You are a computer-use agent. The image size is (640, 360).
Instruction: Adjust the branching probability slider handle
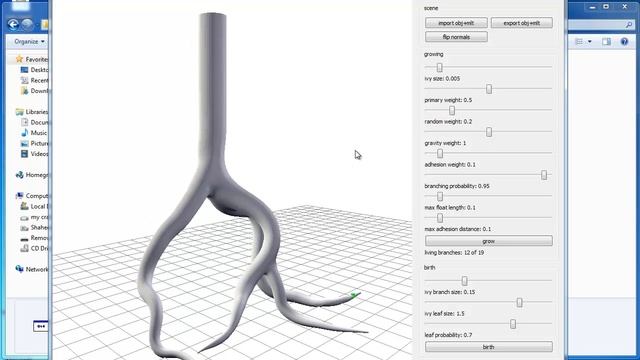[544, 175]
